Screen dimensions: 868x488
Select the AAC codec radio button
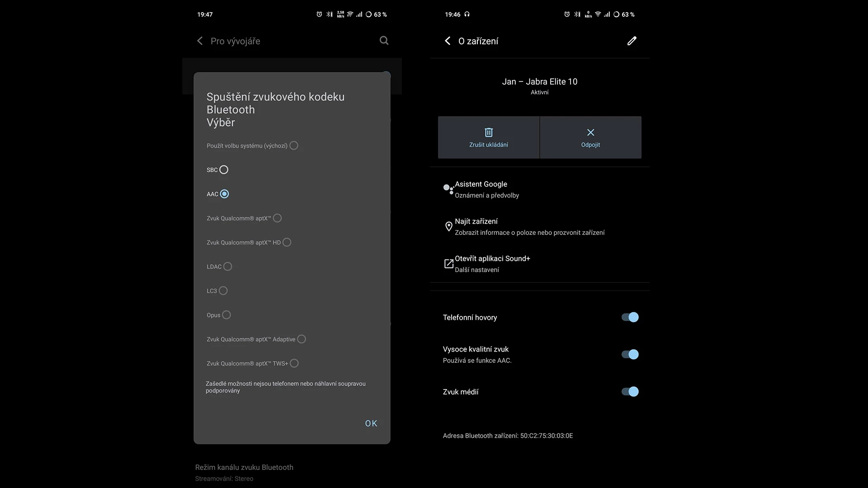tap(224, 194)
